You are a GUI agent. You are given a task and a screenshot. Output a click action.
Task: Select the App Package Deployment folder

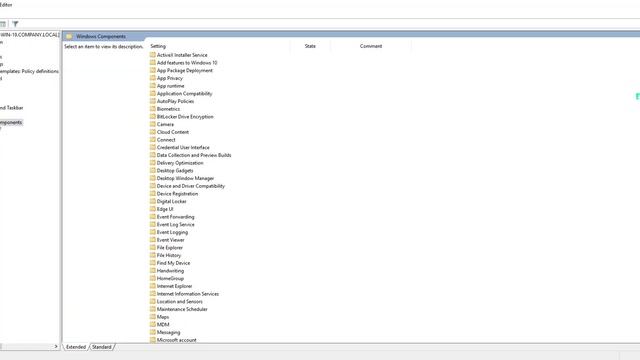click(x=181, y=71)
